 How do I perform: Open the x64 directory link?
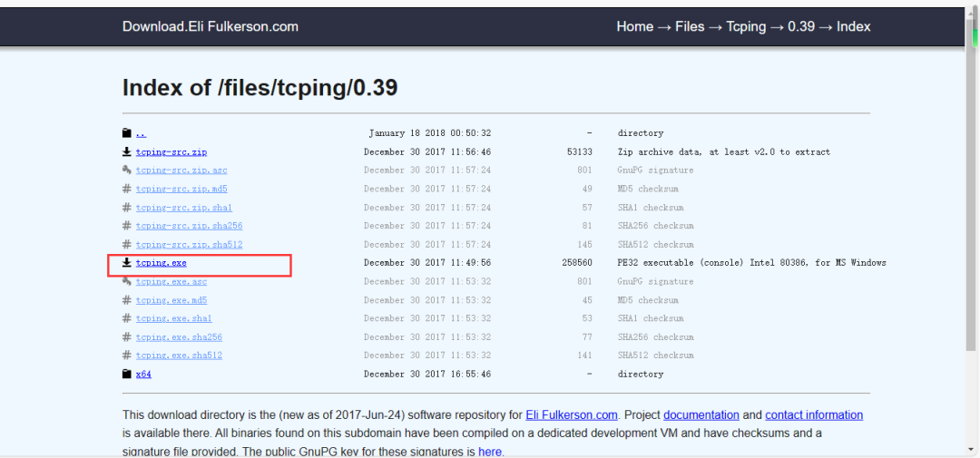143,374
